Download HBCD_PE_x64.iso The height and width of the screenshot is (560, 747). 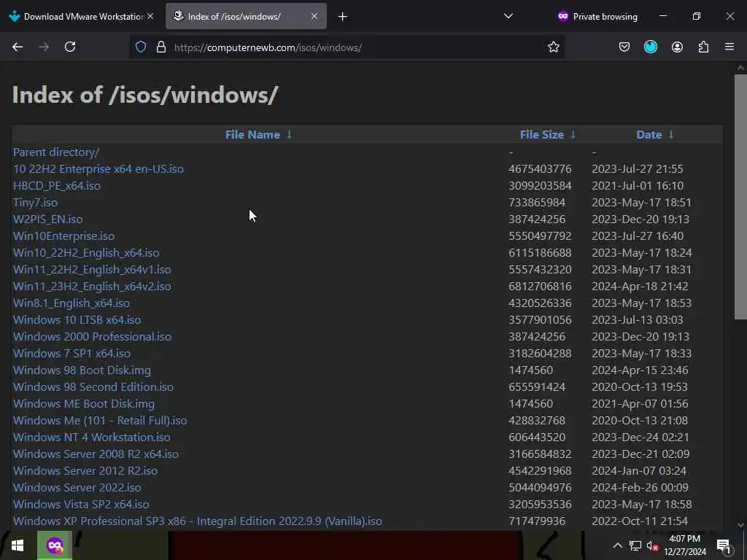(57, 186)
